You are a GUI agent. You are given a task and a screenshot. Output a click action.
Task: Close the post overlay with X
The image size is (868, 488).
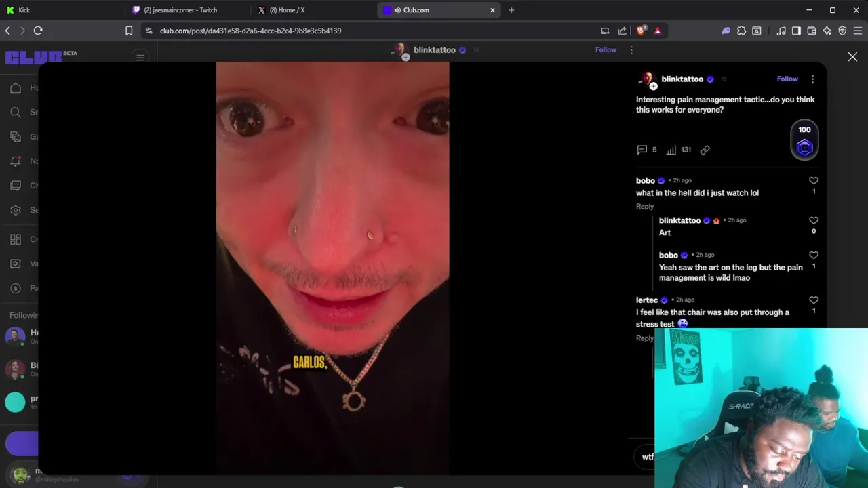pos(852,57)
